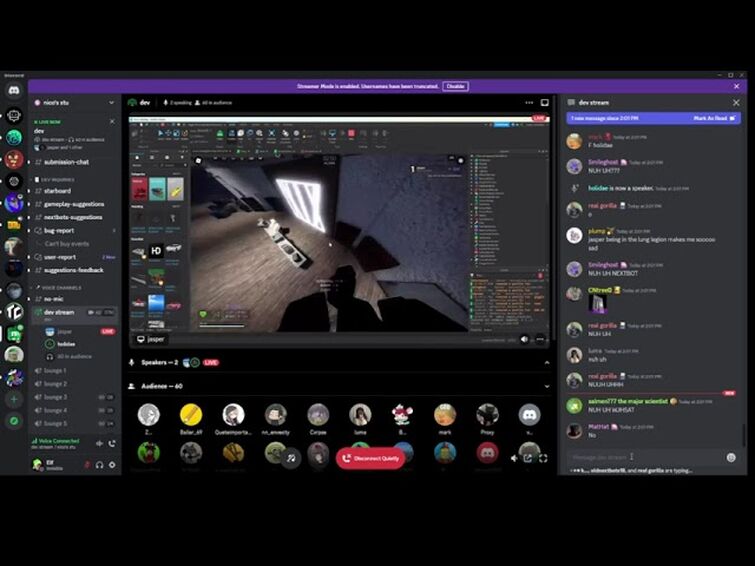Screen dimensions: 755x566
Task: Expand nico's stu server dropdown
Action: (x=111, y=103)
